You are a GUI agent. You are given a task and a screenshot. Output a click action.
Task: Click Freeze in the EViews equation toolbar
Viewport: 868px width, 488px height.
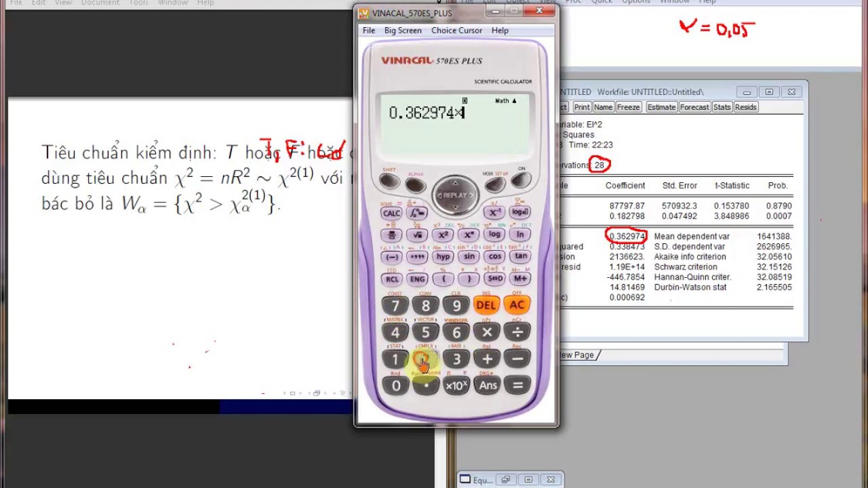628,107
